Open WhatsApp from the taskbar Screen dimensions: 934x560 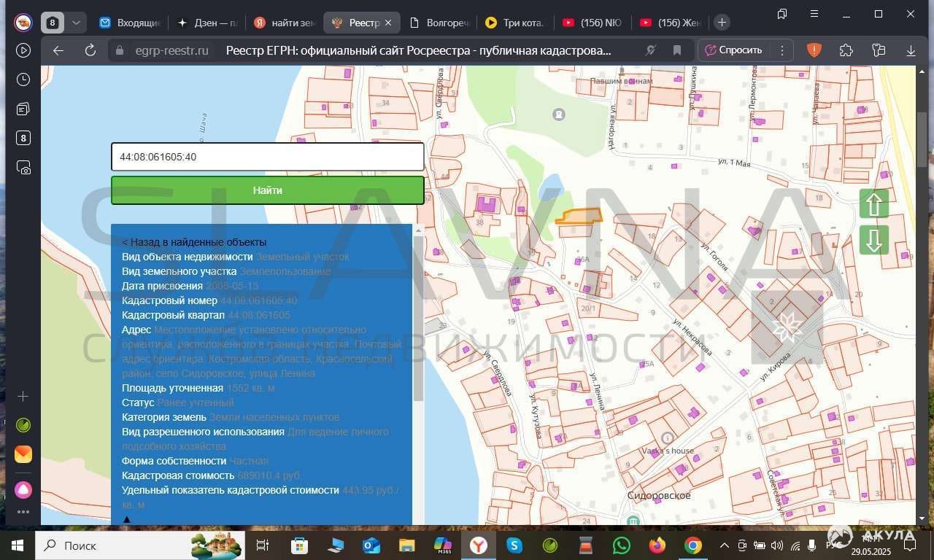(622, 545)
